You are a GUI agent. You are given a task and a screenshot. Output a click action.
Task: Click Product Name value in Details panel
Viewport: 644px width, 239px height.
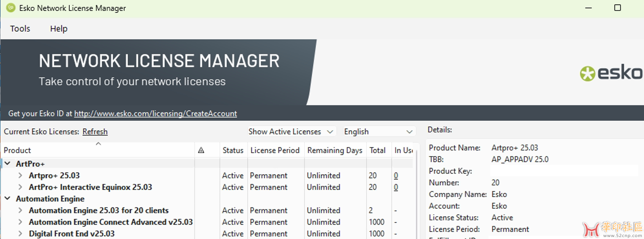[515, 148]
